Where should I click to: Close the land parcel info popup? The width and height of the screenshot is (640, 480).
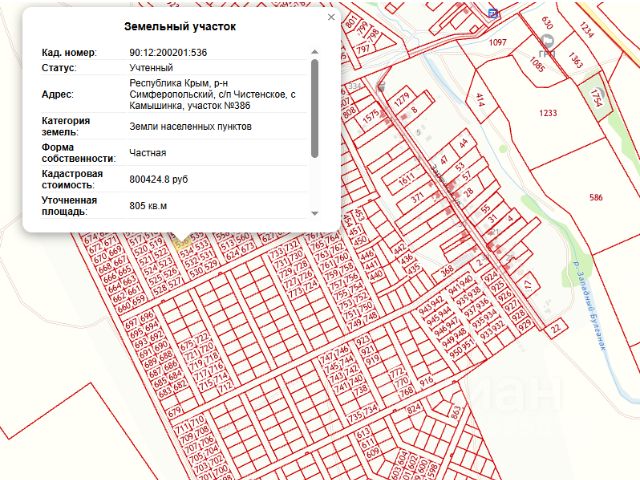pyautogui.click(x=331, y=17)
